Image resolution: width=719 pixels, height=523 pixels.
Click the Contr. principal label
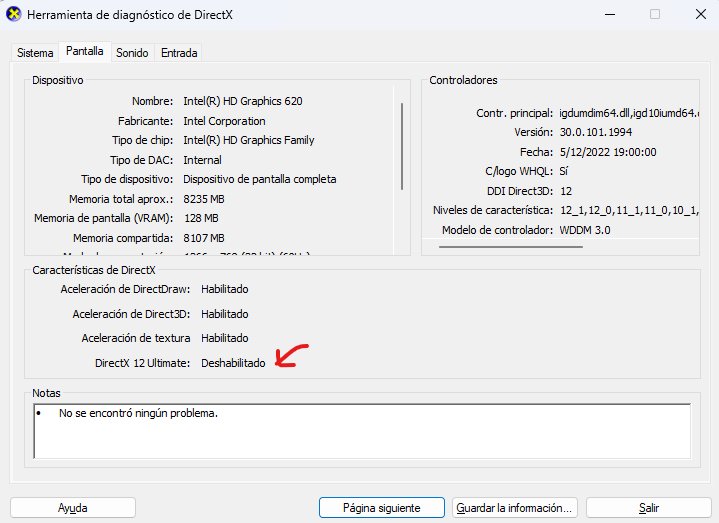pos(514,113)
